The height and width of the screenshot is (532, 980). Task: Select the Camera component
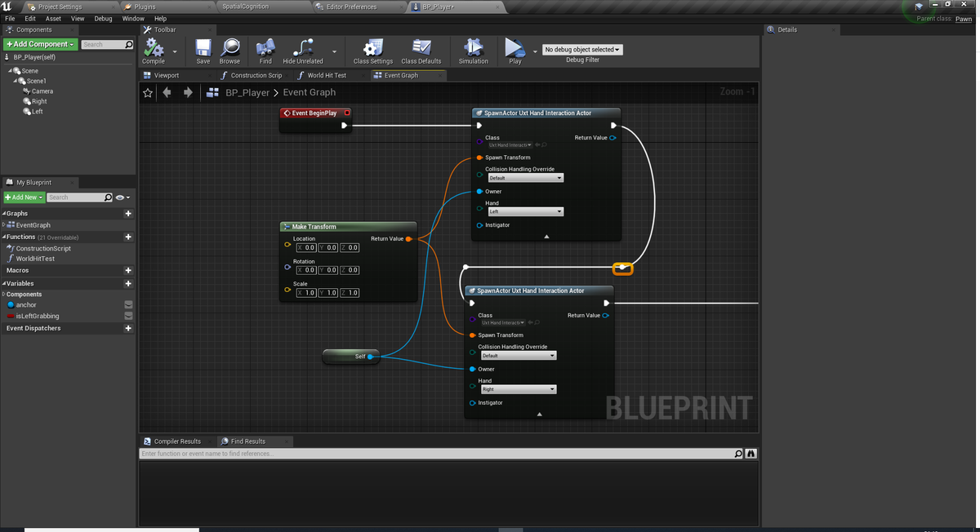click(42, 91)
